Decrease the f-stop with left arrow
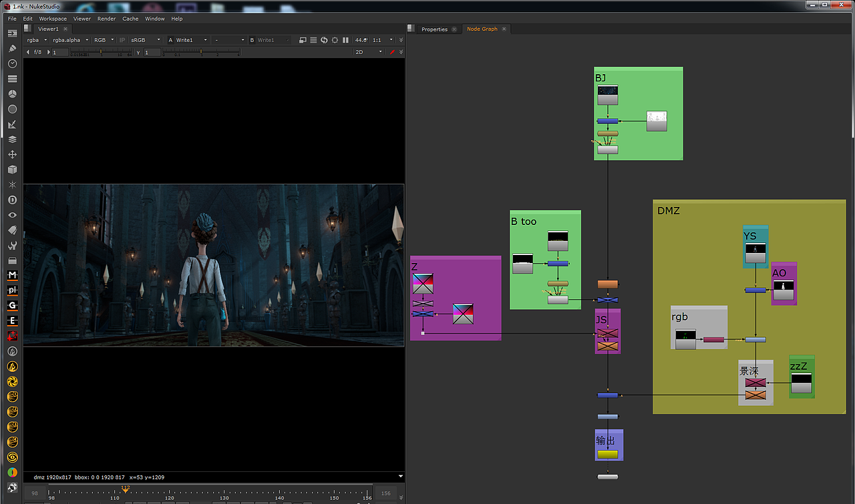Screen dimensions: 855x504 [x=28, y=52]
